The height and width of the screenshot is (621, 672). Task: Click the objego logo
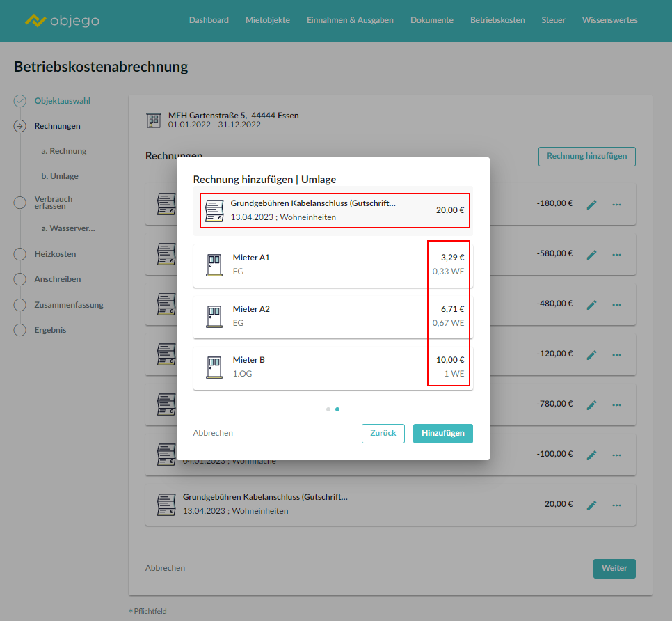(x=62, y=21)
